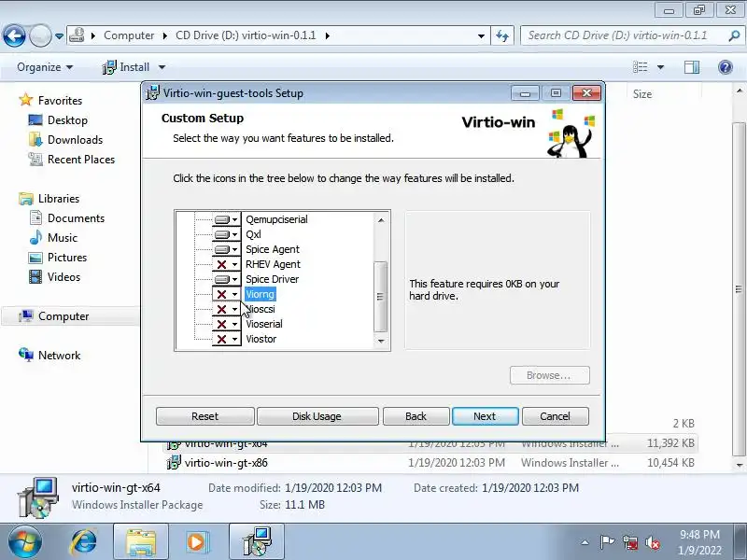
Task: Click Computer in the address breadcrumb
Action: (x=129, y=35)
